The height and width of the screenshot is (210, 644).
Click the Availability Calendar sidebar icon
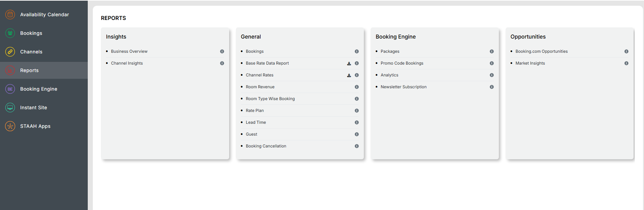10,15
